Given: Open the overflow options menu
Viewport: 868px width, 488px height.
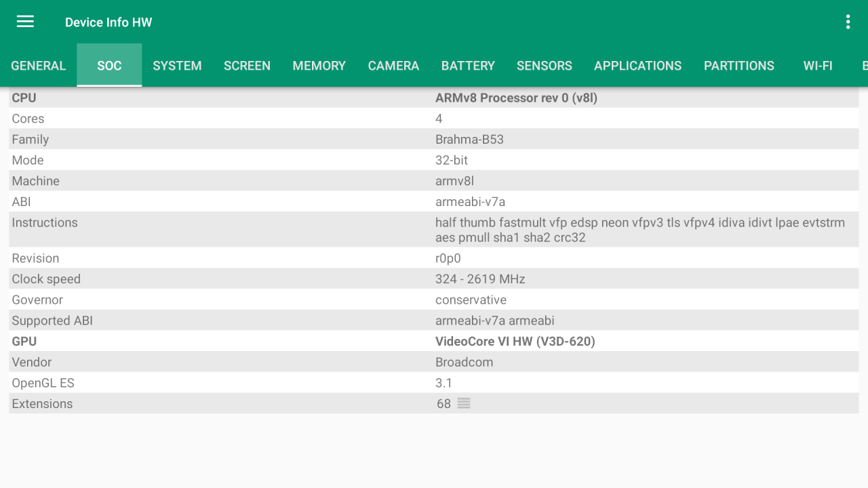Looking at the screenshot, I should (x=847, y=21).
